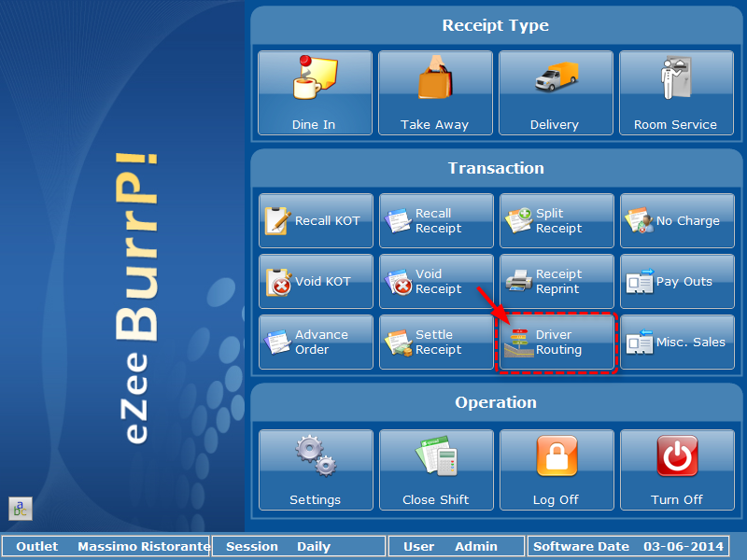Click the Misc. Sales arrow icon
Viewport: 747px width, 560px height.
pos(640,342)
